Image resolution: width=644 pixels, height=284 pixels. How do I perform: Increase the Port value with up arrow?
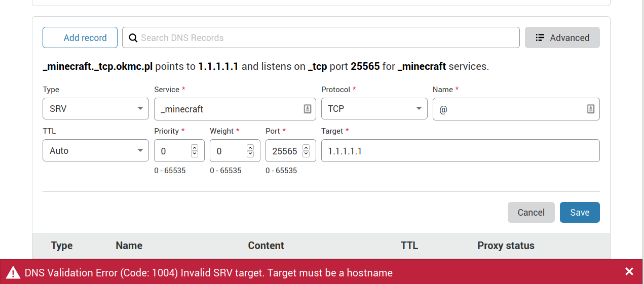[x=306, y=148]
